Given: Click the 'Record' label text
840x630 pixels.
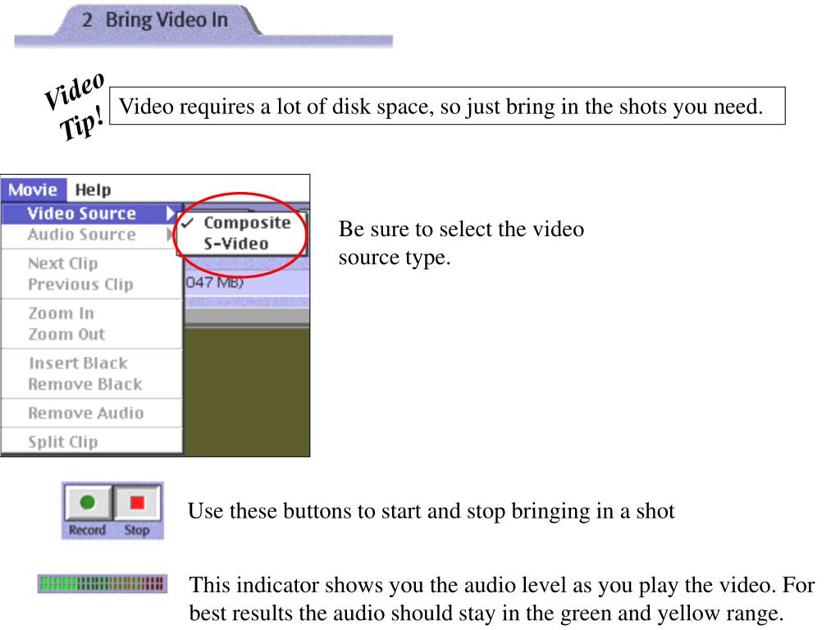Looking at the screenshot, I should pyautogui.click(x=87, y=530).
